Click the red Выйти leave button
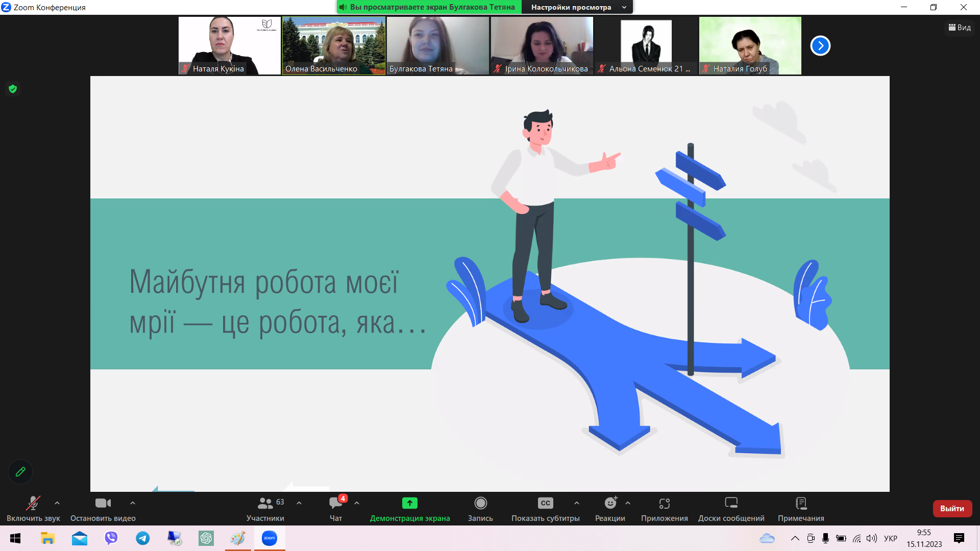Viewport: 980px width, 551px height. coord(952,509)
